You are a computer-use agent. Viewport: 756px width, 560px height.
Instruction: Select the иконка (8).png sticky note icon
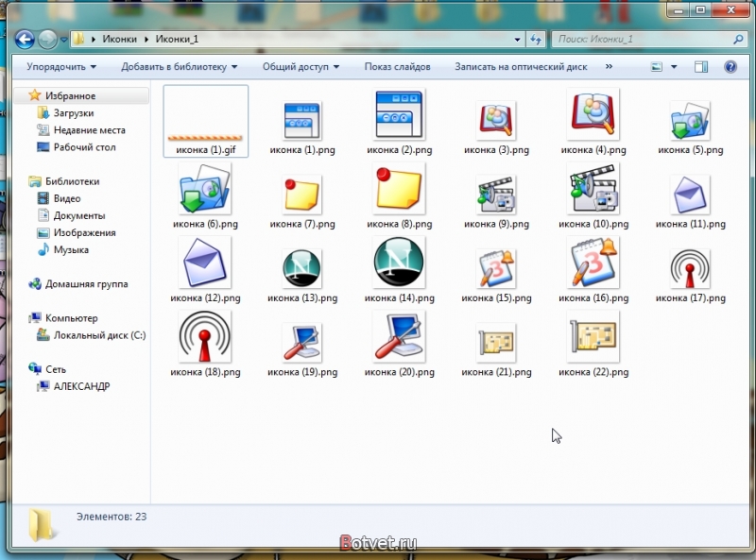click(399, 189)
